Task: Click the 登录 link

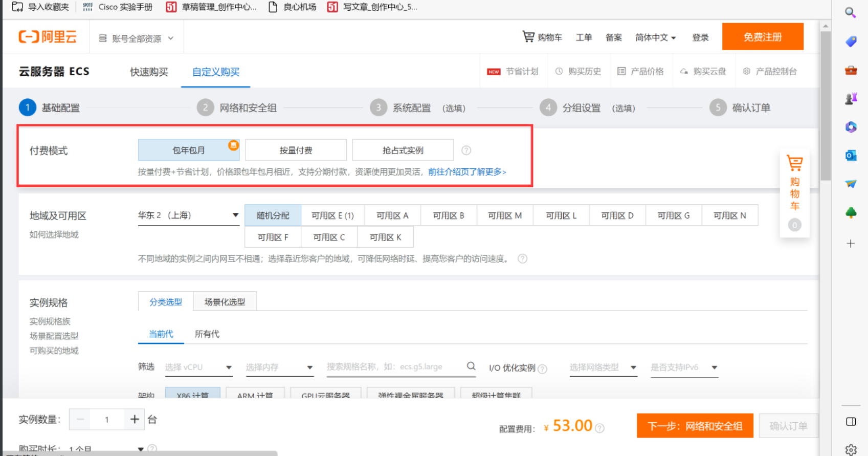Action: pyautogui.click(x=700, y=37)
